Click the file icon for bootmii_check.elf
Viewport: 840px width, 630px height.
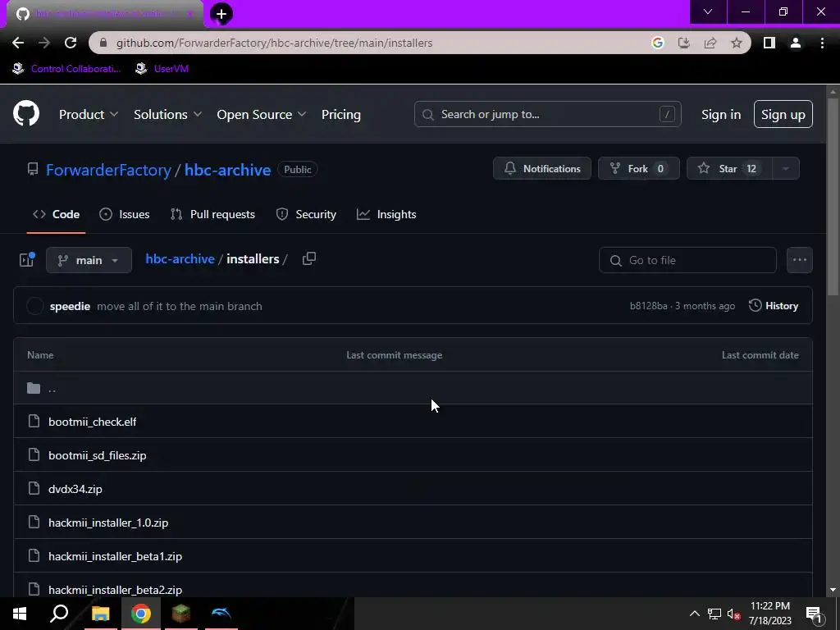pyautogui.click(x=34, y=421)
